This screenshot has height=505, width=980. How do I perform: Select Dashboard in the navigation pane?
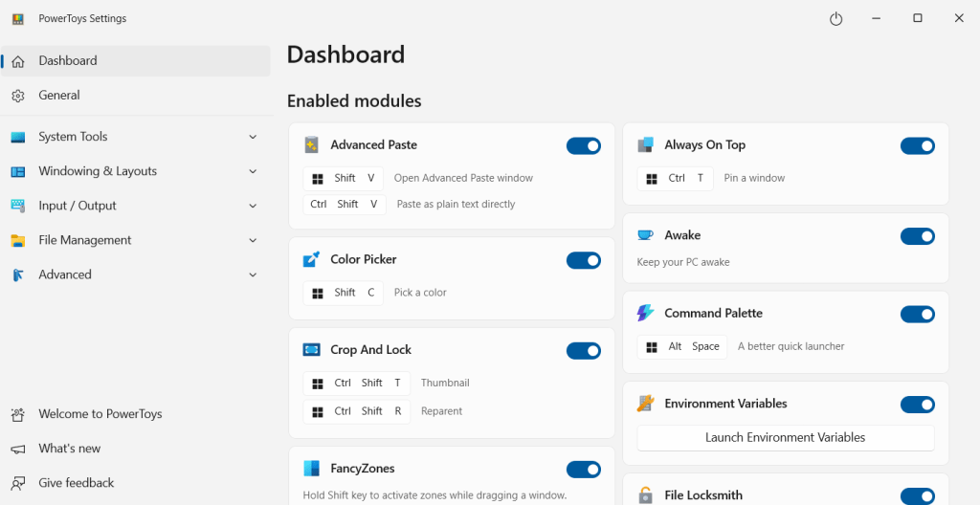click(67, 61)
